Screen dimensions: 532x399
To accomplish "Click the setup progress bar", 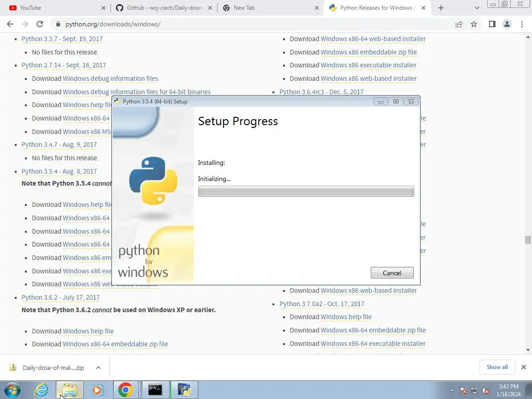I will [x=306, y=191].
